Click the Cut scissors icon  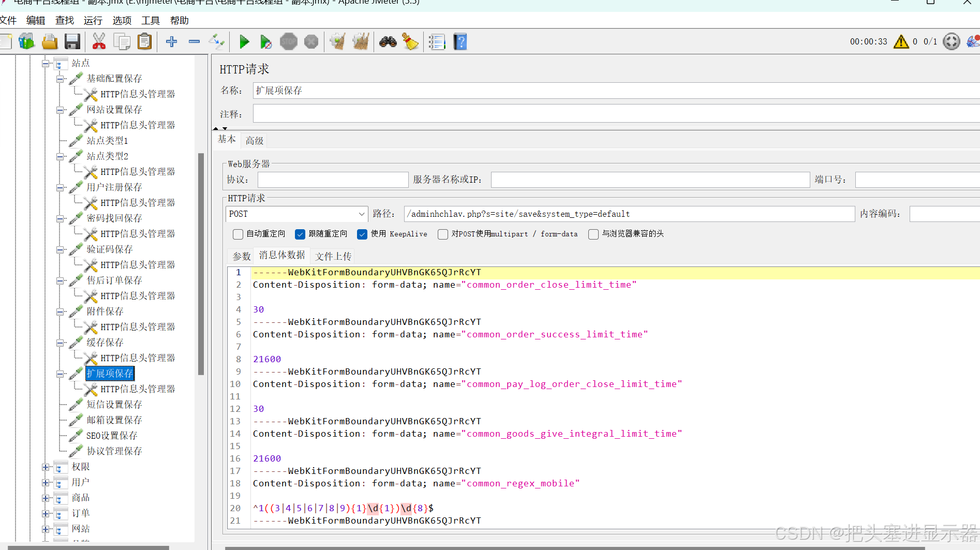point(99,41)
